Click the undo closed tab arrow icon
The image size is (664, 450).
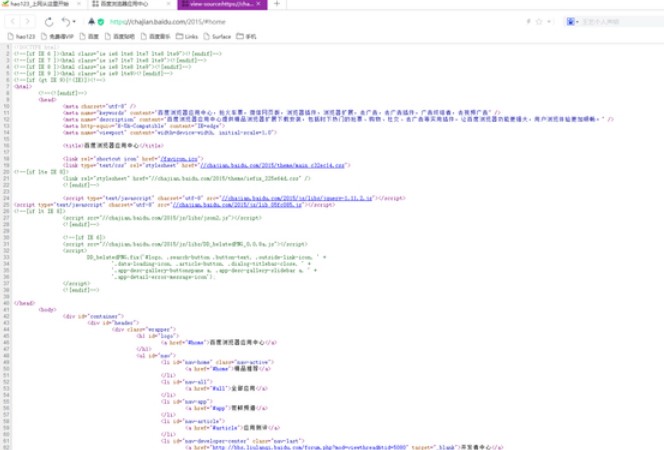(66, 21)
